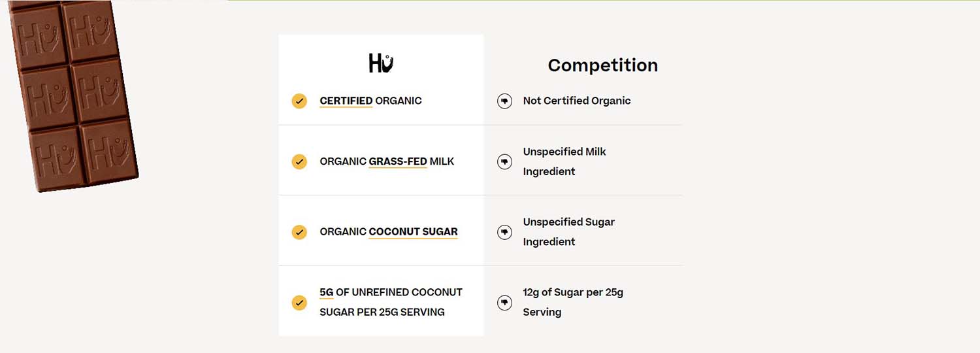Click the checkmark icon beside 5G of Unrefined Coconut Sugar
Viewport: 980px width, 353px height.
coord(299,302)
